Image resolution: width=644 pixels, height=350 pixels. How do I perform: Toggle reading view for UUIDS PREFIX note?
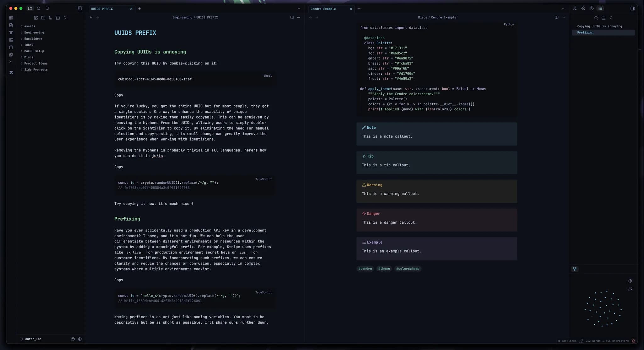coord(292,17)
